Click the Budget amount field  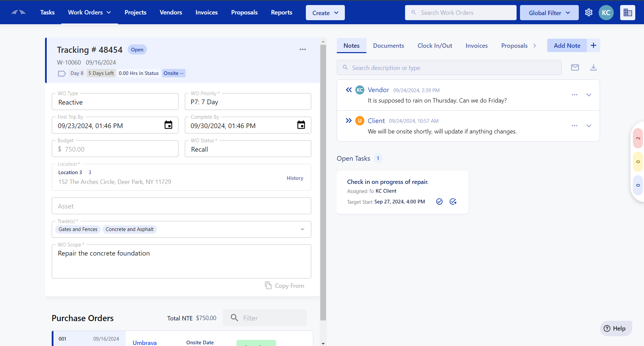pos(115,149)
